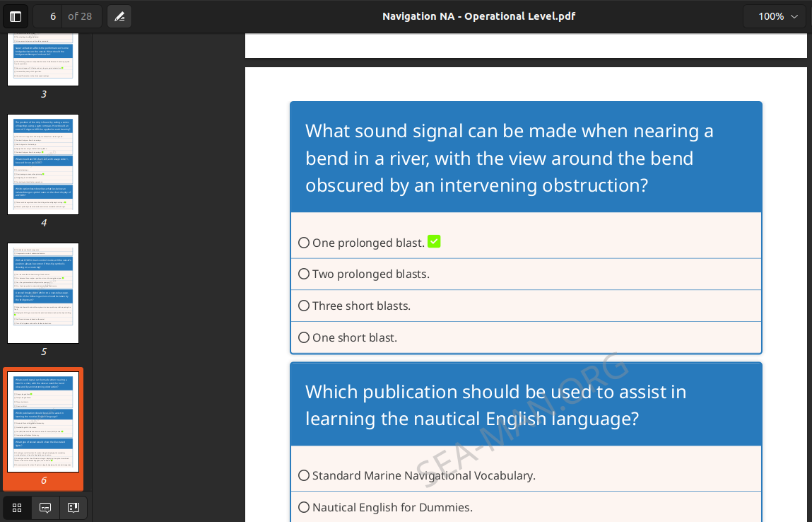
Task: Open the page 3 thumbnail
Action: click(43, 59)
